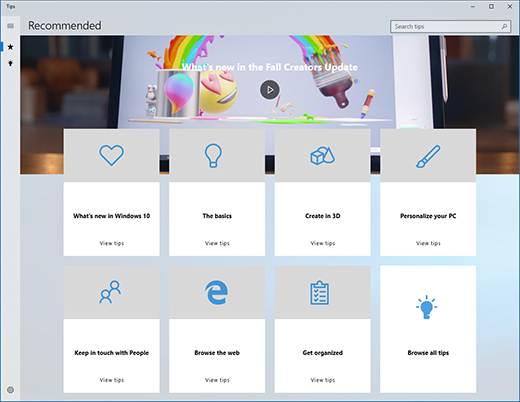Click the Recommended page heading
520x402 pixels.
65,26
